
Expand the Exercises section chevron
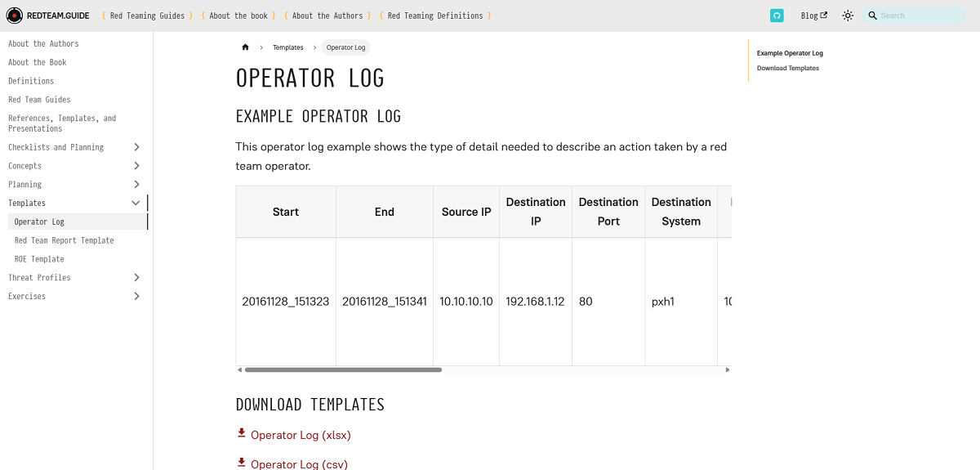(136, 296)
